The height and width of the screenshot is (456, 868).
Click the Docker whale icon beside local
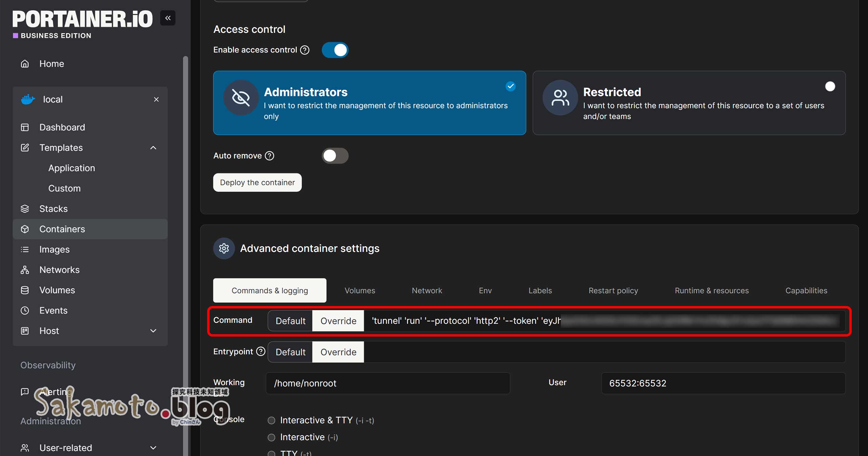tap(28, 99)
